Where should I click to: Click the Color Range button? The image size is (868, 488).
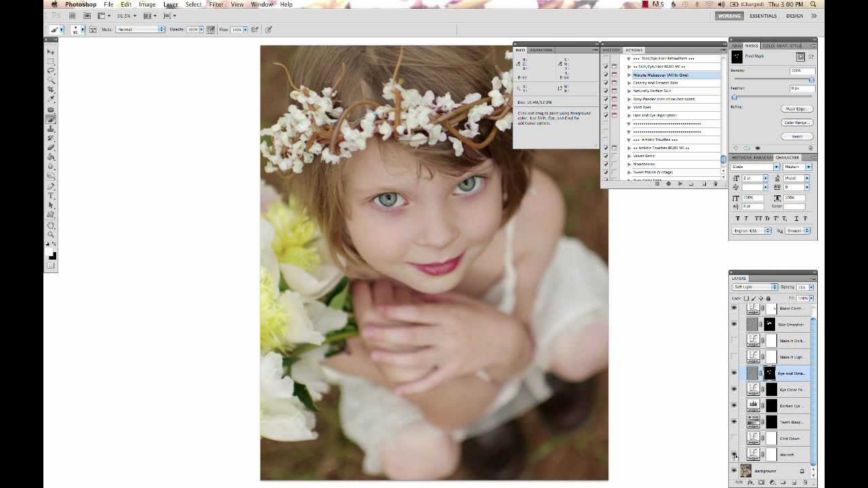pyautogui.click(x=797, y=123)
